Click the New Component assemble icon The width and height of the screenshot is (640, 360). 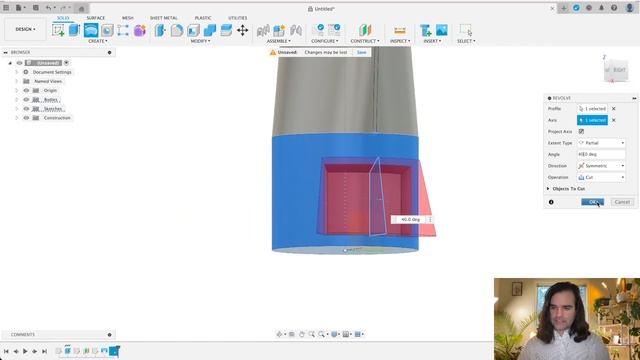click(279, 30)
